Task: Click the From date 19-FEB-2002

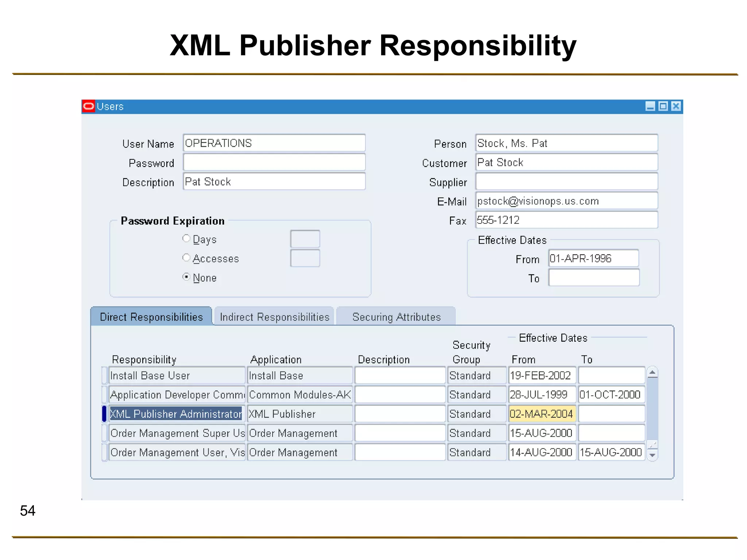Action: [x=542, y=376]
